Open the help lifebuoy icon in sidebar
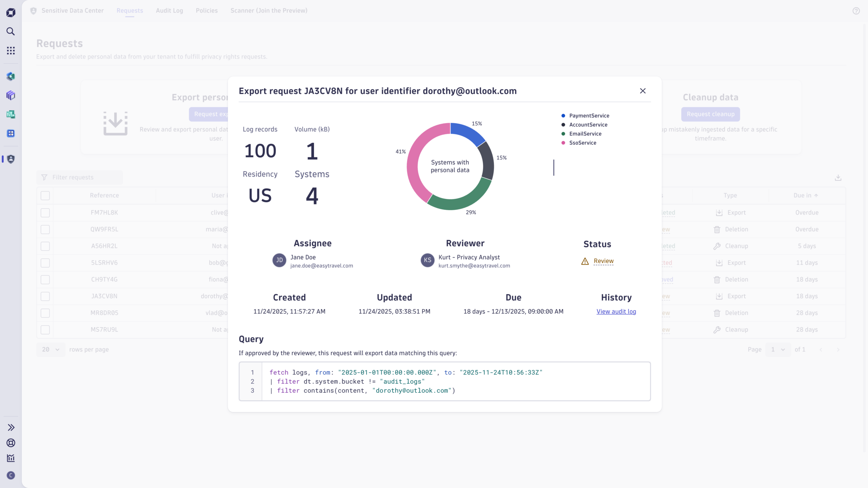 pos(11,443)
